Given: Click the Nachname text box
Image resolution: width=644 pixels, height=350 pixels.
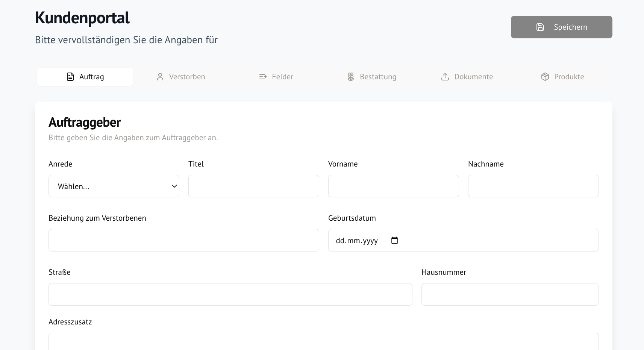Looking at the screenshot, I should [x=533, y=186].
